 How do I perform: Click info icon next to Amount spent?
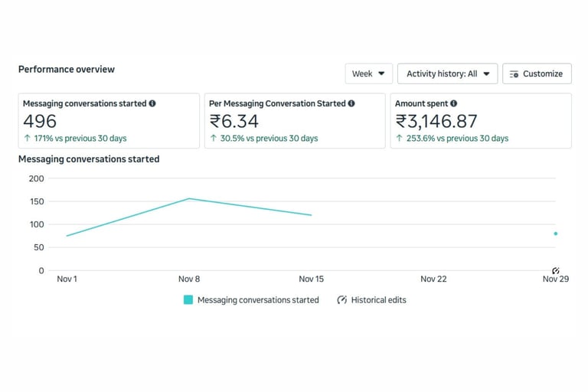[454, 103]
